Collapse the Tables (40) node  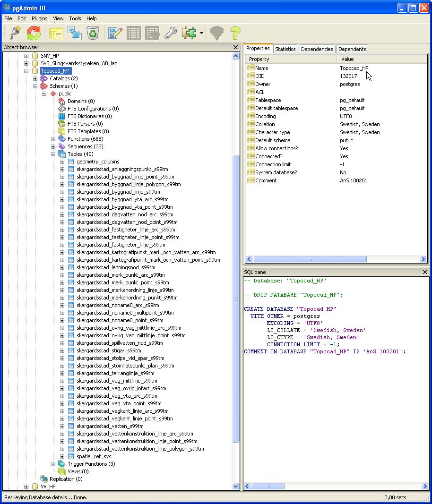(53, 154)
